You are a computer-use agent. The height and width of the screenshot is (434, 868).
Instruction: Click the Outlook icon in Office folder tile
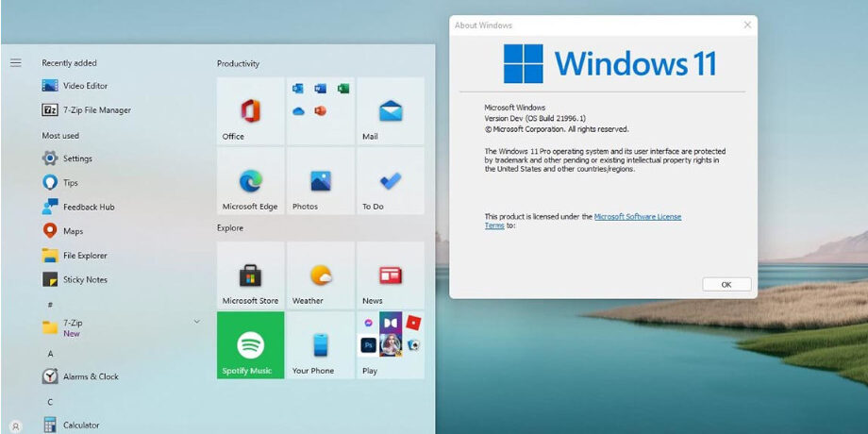[x=298, y=89]
